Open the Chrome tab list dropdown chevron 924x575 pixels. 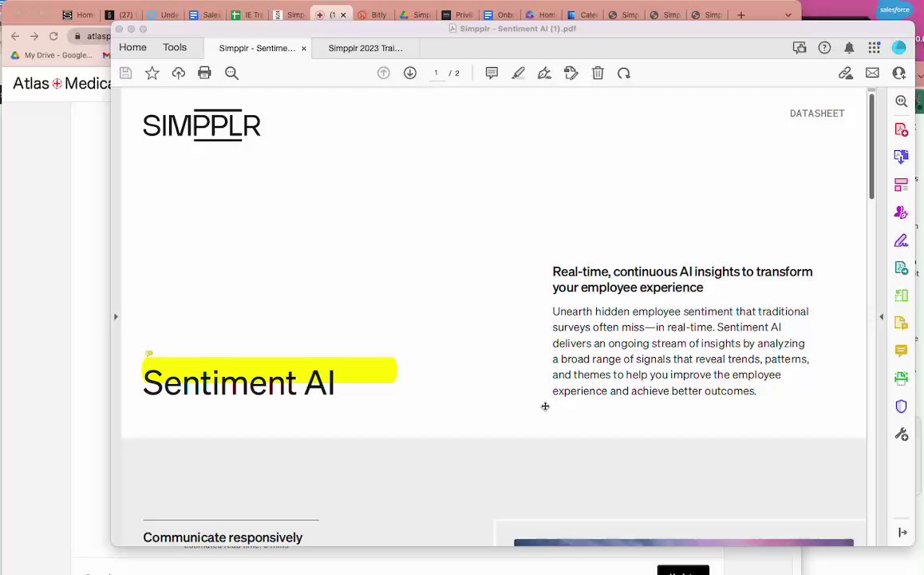788,14
